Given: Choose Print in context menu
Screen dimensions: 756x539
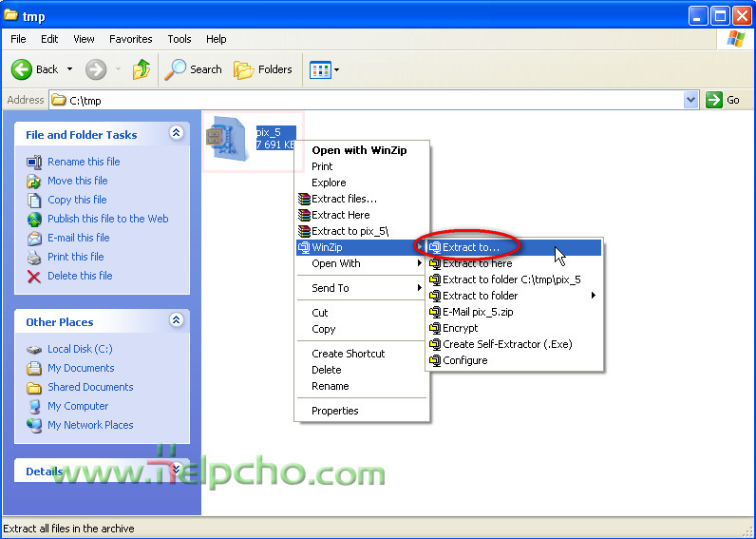Looking at the screenshot, I should coord(362,166).
